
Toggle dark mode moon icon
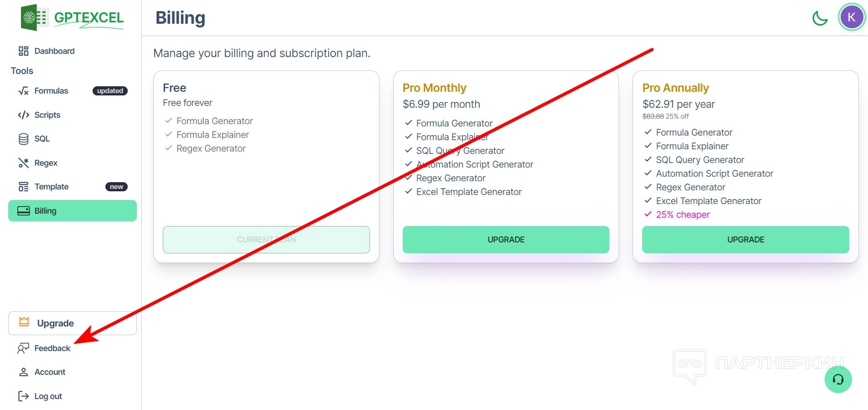(x=820, y=18)
